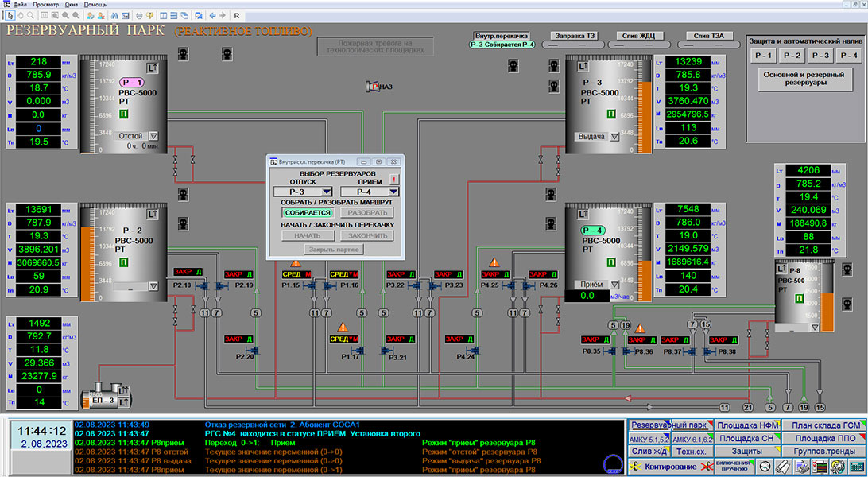
Task: Open the checklist trends icon
Action: (820, 467)
